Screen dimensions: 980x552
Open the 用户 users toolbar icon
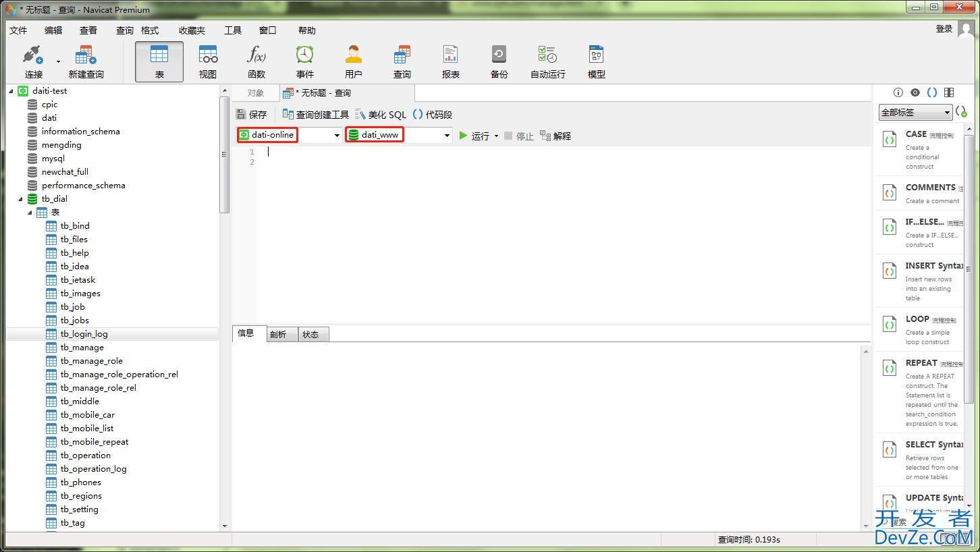pyautogui.click(x=354, y=61)
